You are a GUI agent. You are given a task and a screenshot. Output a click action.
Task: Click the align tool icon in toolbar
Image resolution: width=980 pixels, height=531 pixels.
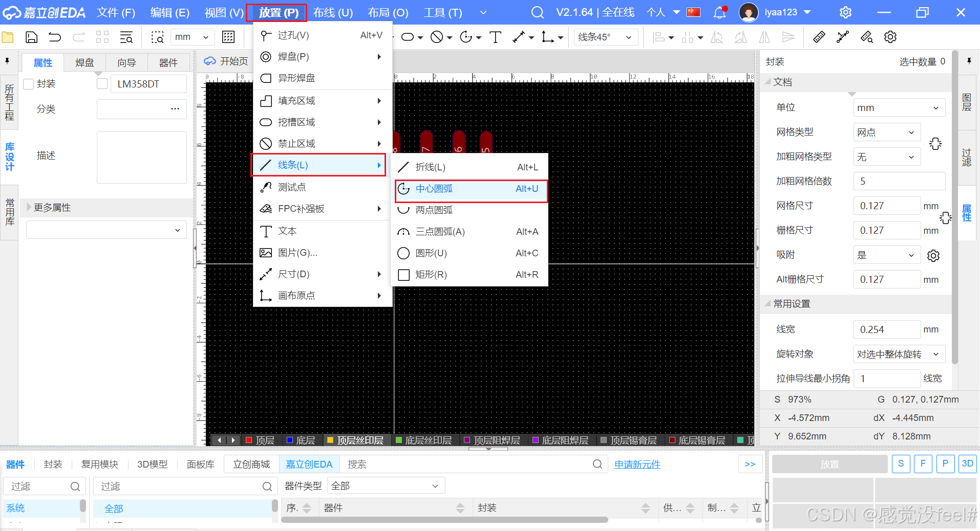[x=659, y=37]
